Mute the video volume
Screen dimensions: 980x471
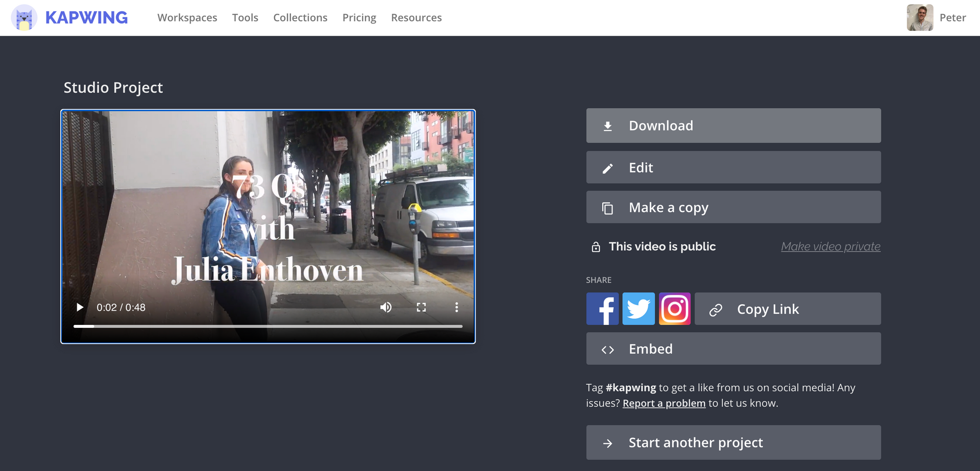click(386, 307)
